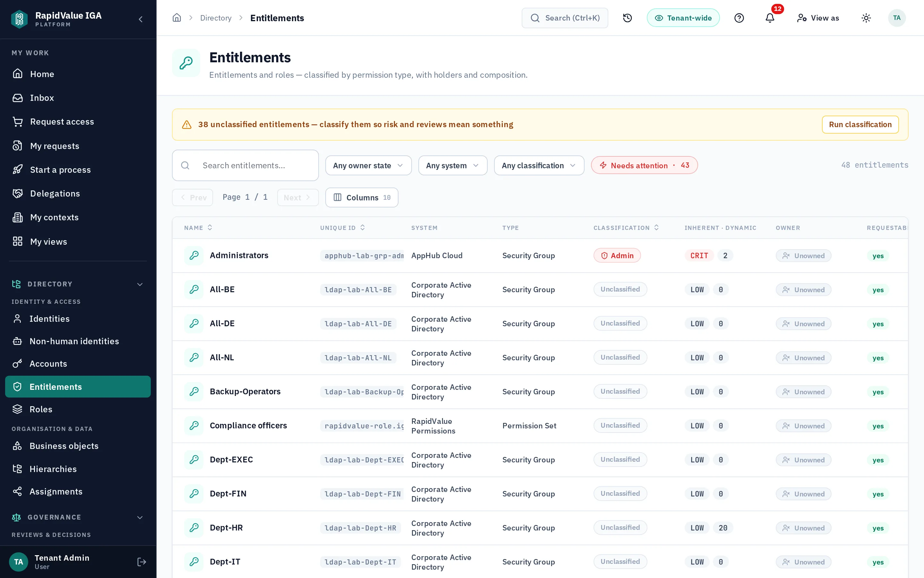This screenshot has height=578, width=924.
Task: Open Assignments in the sidebar
Action: [x=78, y=491]
